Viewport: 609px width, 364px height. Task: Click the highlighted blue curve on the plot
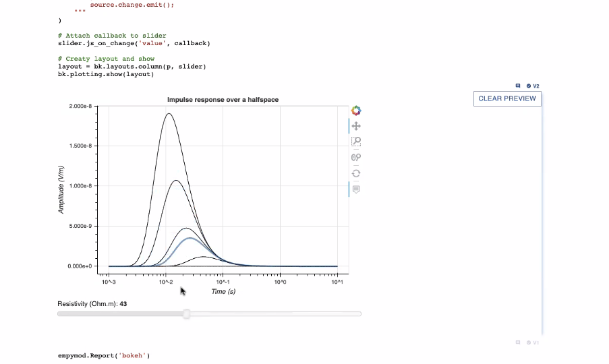pyautogui.click(x=190, y=239)
